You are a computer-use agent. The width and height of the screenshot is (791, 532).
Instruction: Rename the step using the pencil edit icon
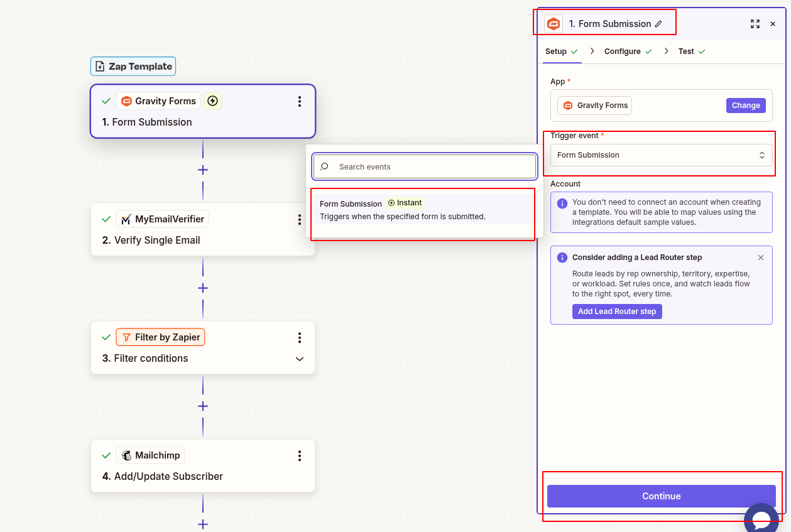click(658, 23)
